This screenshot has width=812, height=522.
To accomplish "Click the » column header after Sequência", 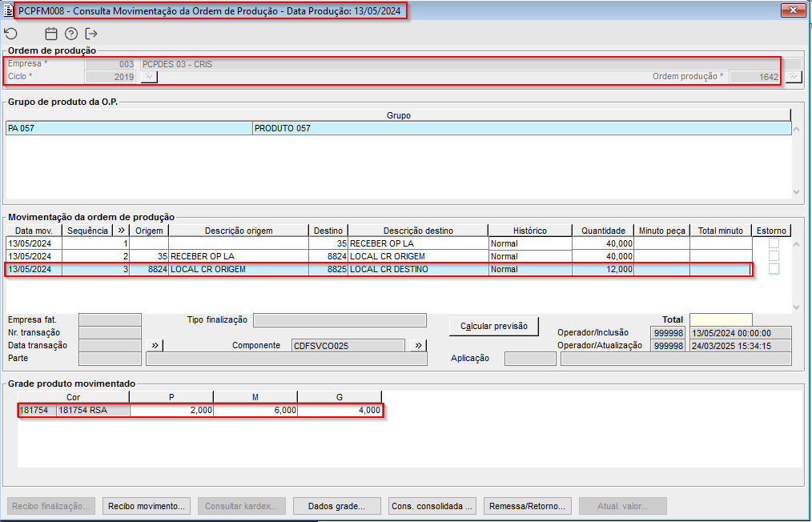I will [x=121, y=231].
